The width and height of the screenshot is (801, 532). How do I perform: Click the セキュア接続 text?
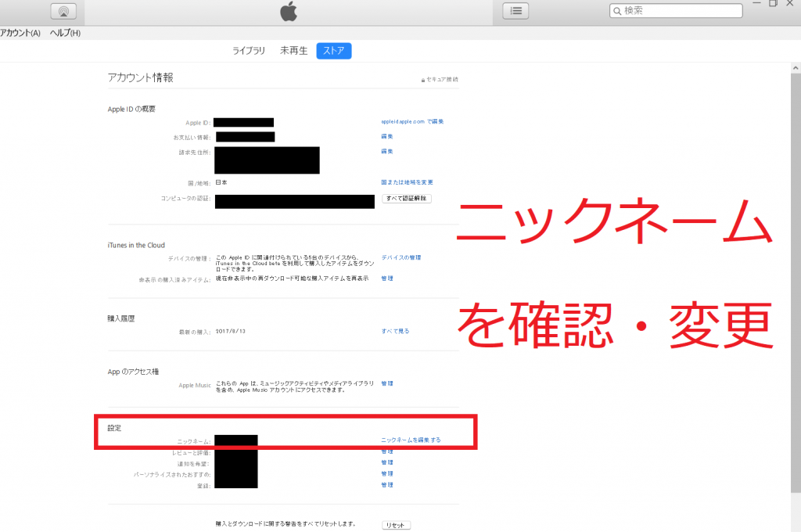[443, 80]
